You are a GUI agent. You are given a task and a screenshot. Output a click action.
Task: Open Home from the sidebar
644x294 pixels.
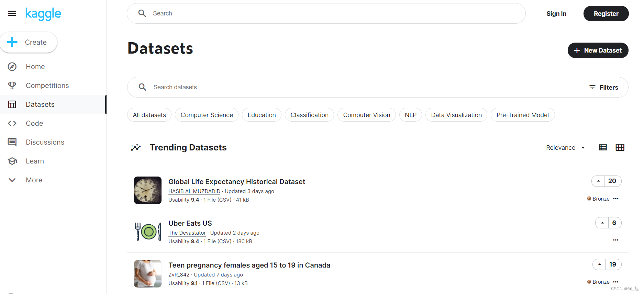53,67
